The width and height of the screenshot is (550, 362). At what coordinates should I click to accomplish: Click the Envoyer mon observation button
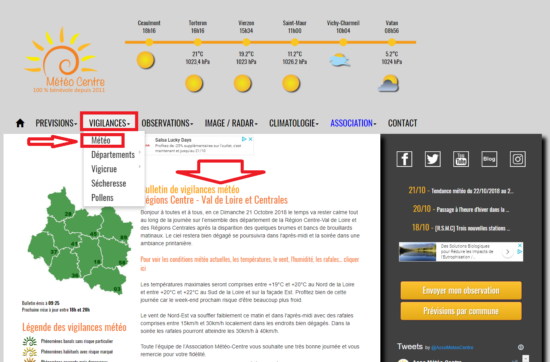tap(461, 290)
